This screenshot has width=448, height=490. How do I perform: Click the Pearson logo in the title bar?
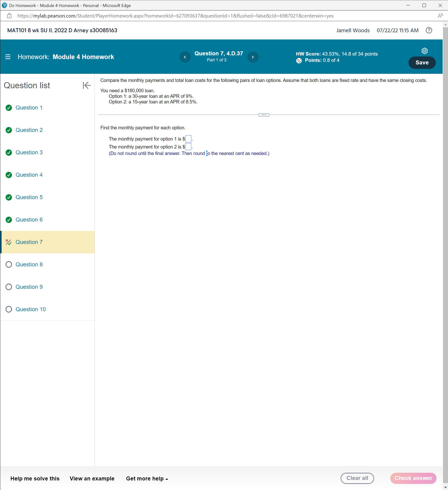[4, 5]
